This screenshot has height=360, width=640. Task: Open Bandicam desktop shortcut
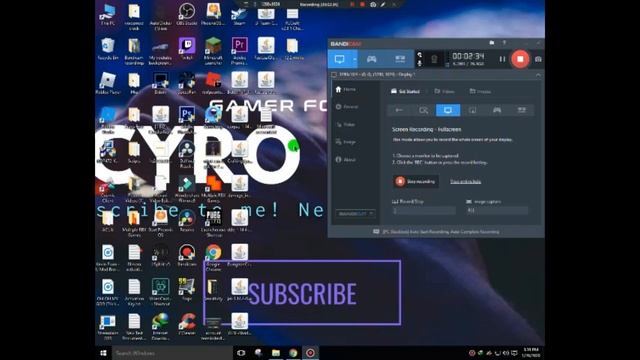coord(187,255)
